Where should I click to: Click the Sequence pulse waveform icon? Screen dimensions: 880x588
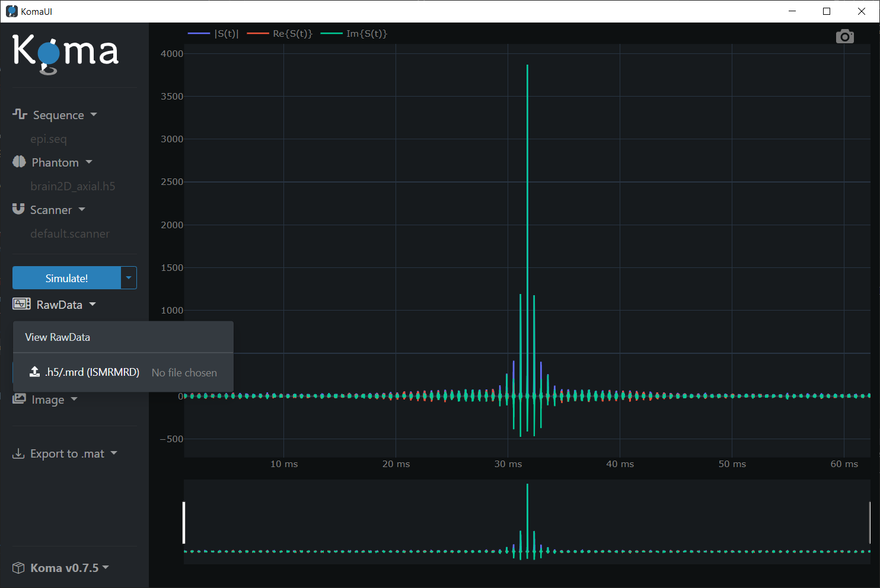(x=20, y=114)
